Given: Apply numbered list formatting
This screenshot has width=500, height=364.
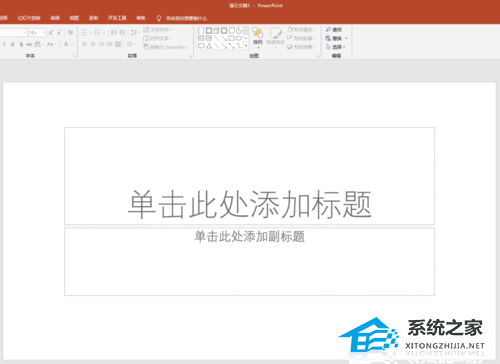Looking at the screenshot, I should (x=98, y=32).
